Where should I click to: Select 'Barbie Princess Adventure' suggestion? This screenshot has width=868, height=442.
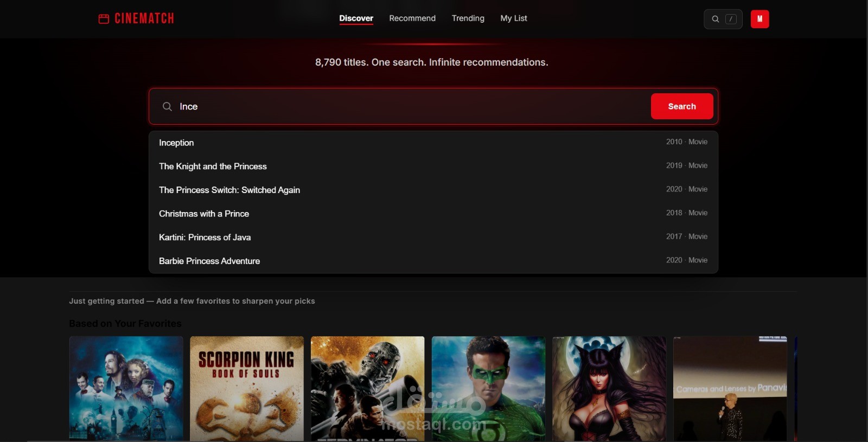[433, 261]
